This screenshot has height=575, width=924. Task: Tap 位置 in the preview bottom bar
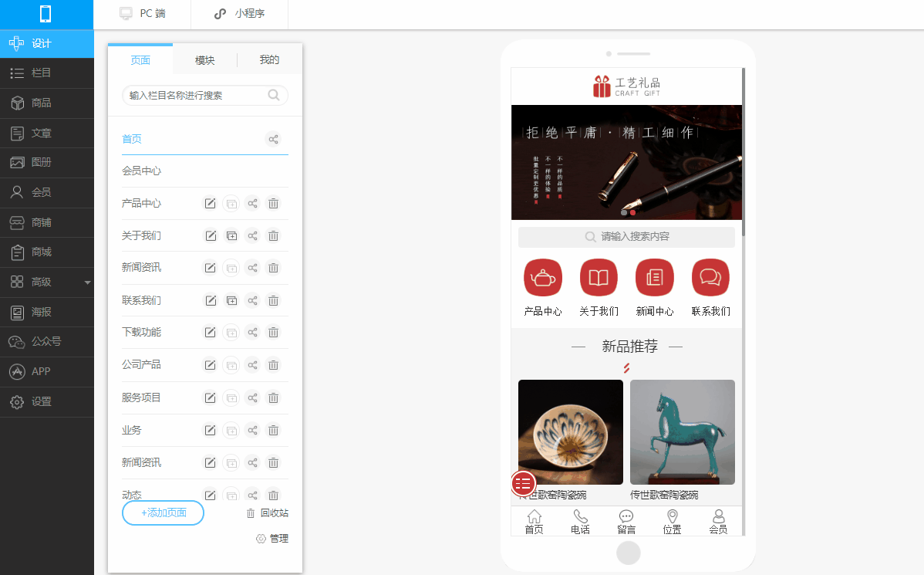tap(673, 522)
